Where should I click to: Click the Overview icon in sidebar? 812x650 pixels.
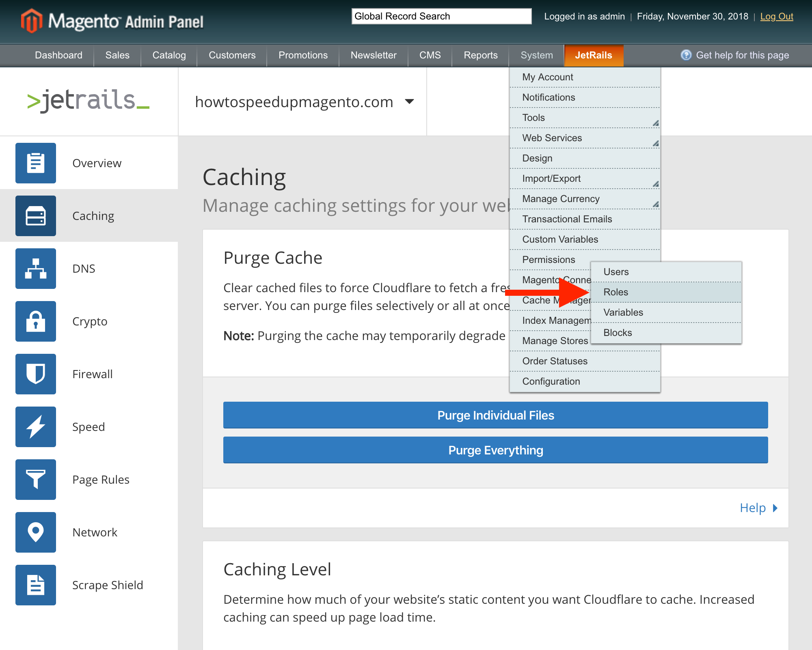pyautogui.click(x=36, y=162)
